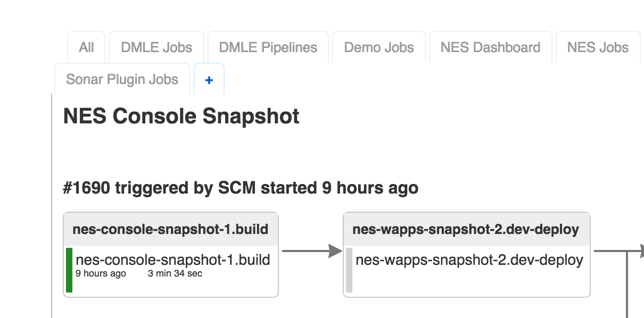Click the gray status bar of the dev-deploy job
This screenshot has height=318, width=644.
tap(349, 270)
